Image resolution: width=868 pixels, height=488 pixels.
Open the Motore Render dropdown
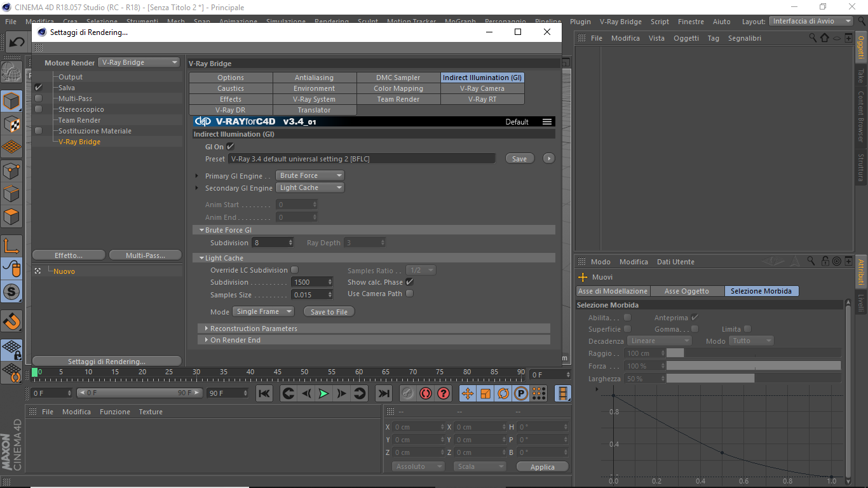pos(140,62)
